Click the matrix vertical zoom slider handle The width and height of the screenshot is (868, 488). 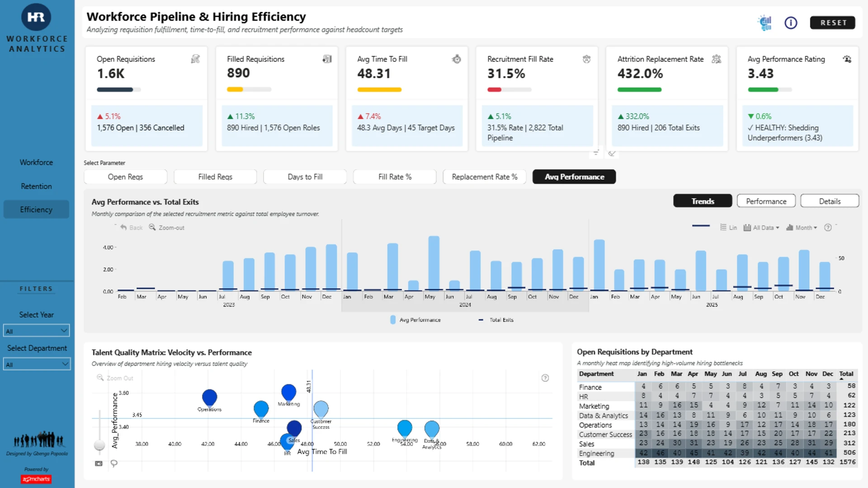click(99, 445)
